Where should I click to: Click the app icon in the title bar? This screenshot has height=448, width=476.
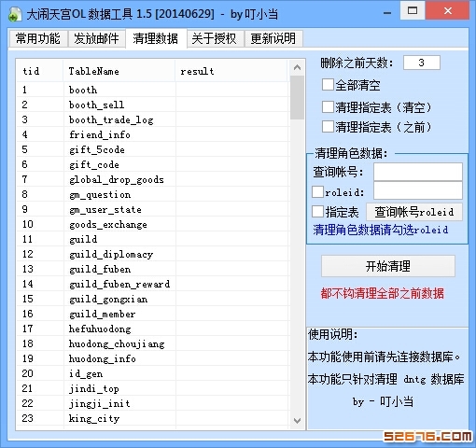tap(14, 14)
